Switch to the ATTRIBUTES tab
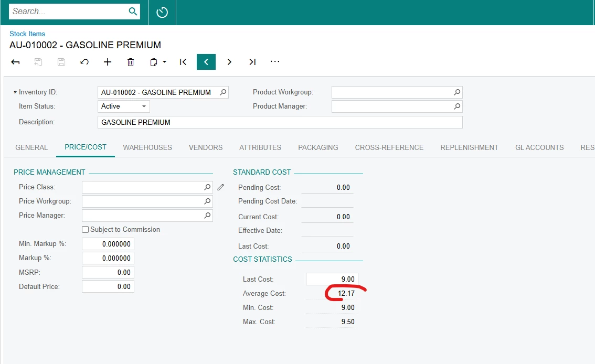 (x=260, y=147)
